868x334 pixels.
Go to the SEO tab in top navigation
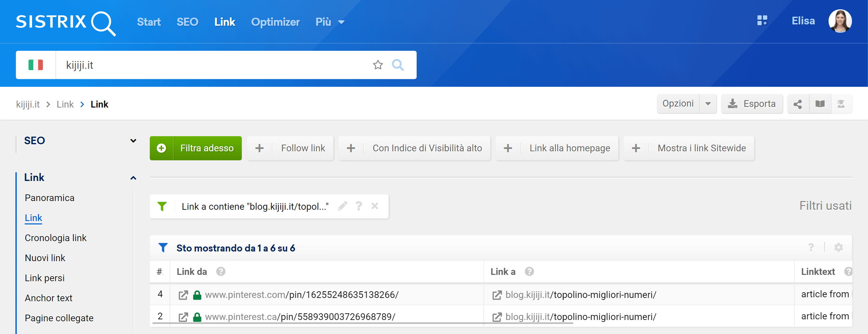tap(187, 22)
